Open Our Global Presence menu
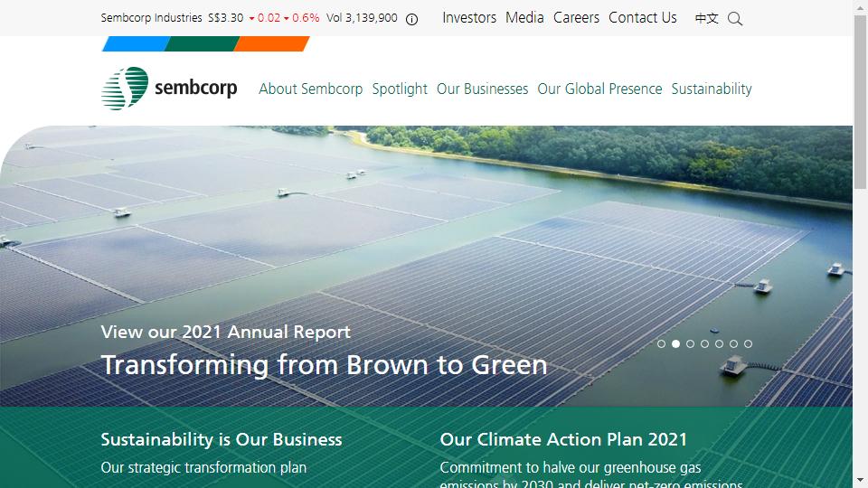The width and height of the screenshot is (868, 488). pyautogui.click(x=599, y=89)
